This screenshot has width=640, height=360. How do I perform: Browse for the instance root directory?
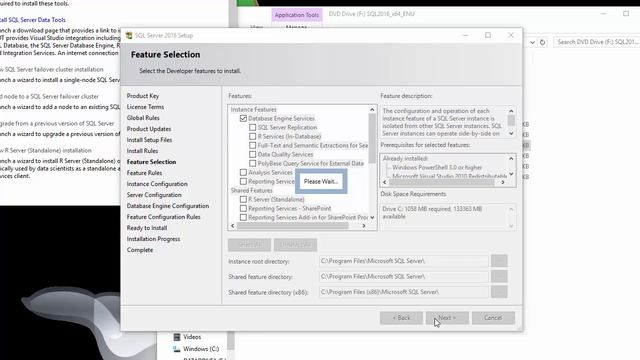(x=499, y=261)
